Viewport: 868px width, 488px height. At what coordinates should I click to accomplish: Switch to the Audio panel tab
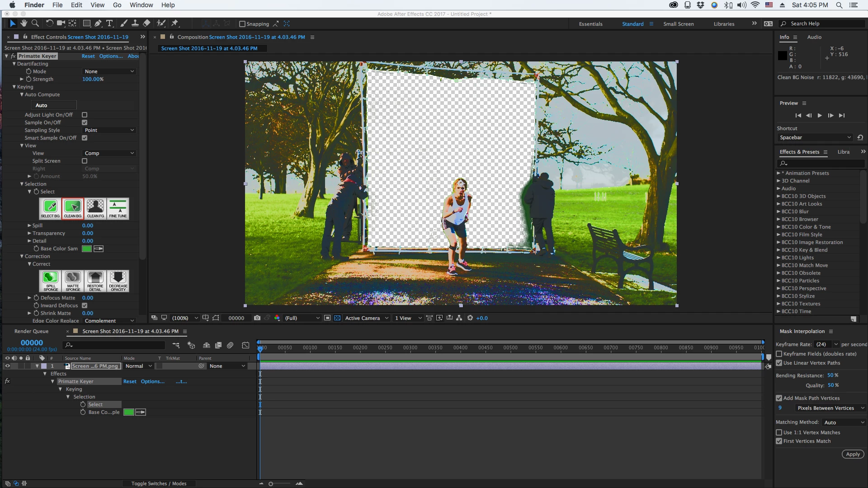pos(814,37)
